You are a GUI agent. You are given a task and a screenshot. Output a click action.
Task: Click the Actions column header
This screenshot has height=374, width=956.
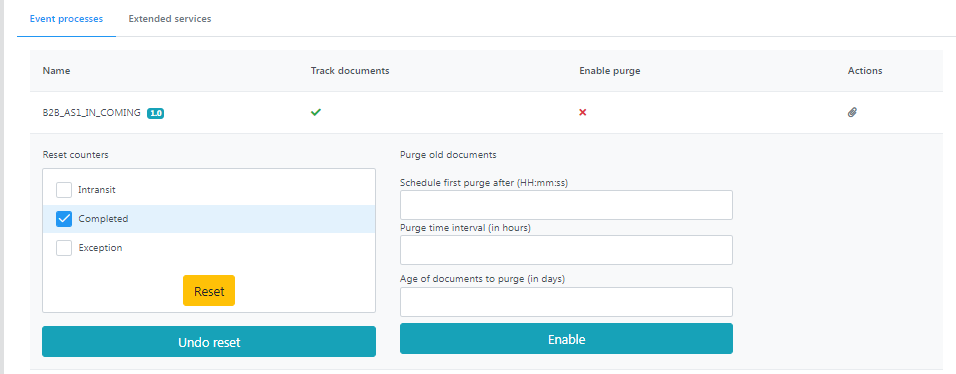(865, 71)
